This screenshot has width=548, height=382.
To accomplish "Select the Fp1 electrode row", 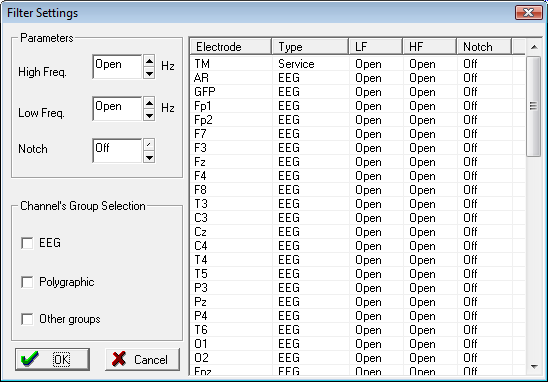I will tap(358, 106).
